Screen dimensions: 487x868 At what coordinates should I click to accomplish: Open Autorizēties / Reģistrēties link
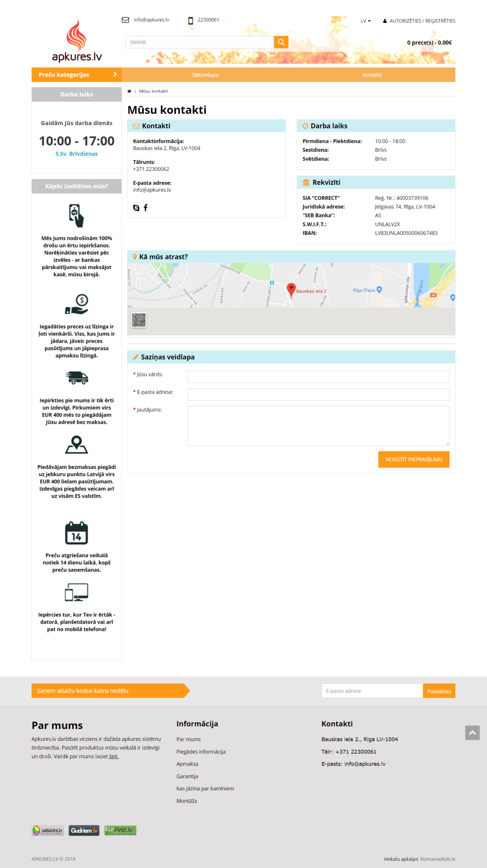click(422, 21)
